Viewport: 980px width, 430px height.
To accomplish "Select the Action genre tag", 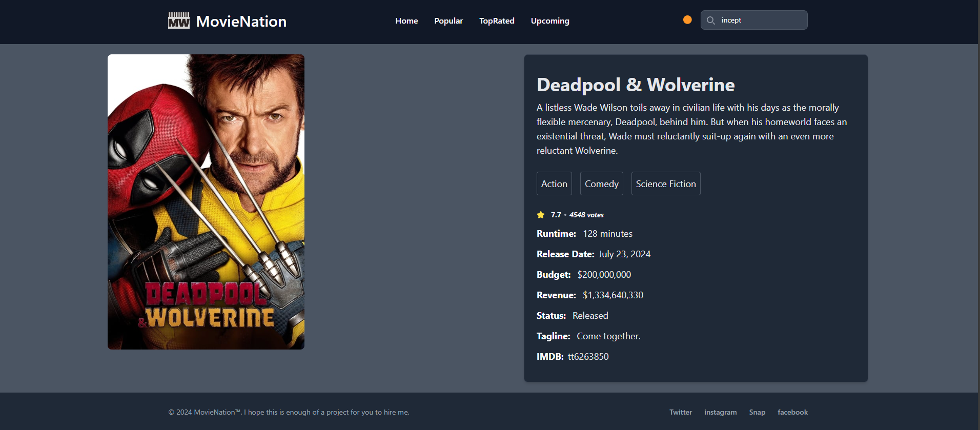I will [x=554, y=183].
